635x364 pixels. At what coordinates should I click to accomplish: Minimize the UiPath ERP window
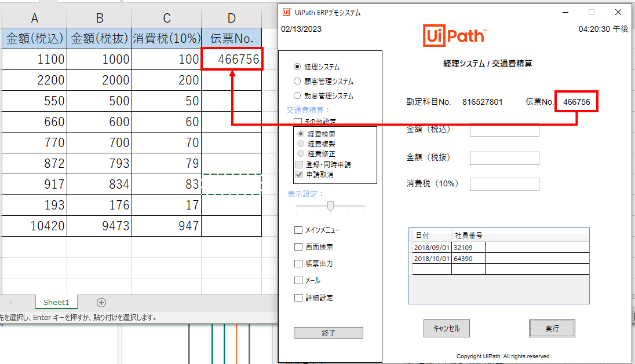[x=565, y=12]
